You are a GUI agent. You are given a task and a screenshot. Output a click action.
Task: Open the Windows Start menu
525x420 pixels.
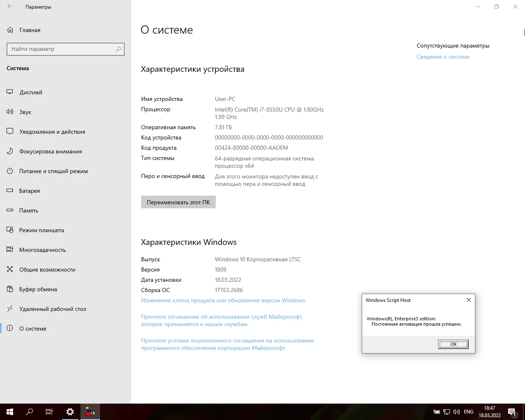point(10,412)
